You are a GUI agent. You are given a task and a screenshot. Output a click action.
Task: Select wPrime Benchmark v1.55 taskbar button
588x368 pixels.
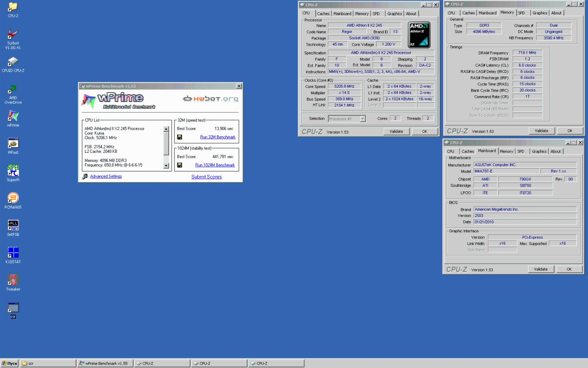pos(105,363)
